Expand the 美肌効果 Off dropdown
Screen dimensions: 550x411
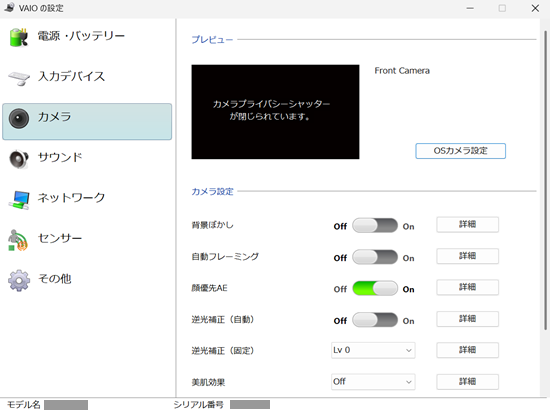pyautogui.click(x=373, y=382)
